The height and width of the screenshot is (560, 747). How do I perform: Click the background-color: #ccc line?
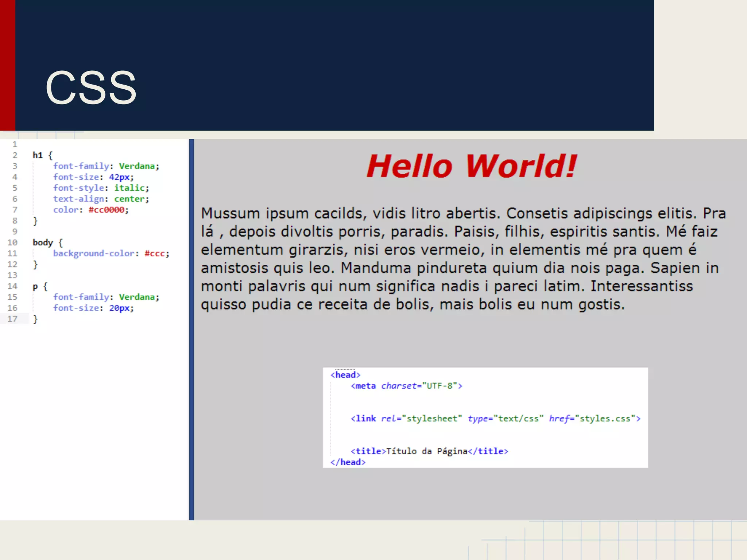tap(111, 254)
